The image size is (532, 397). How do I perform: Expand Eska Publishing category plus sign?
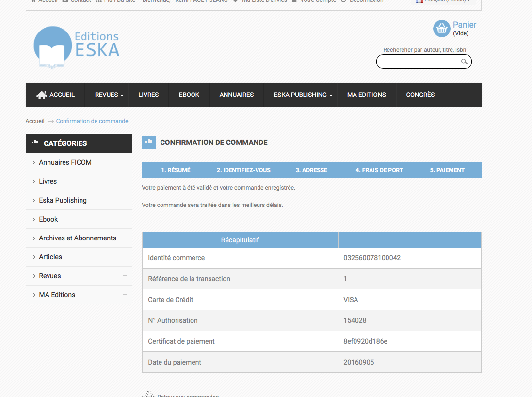[x=125, y=200]
